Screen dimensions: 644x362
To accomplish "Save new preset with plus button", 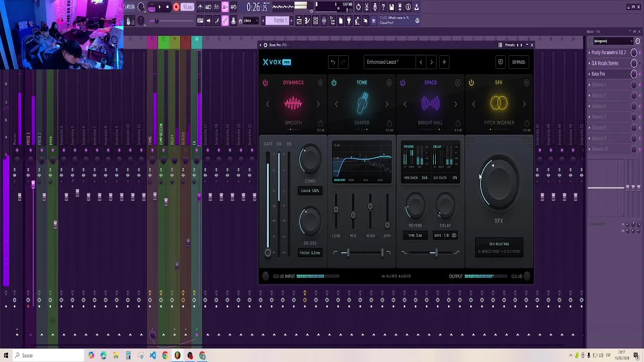I will pyautogui.click(x=444, y=62).
